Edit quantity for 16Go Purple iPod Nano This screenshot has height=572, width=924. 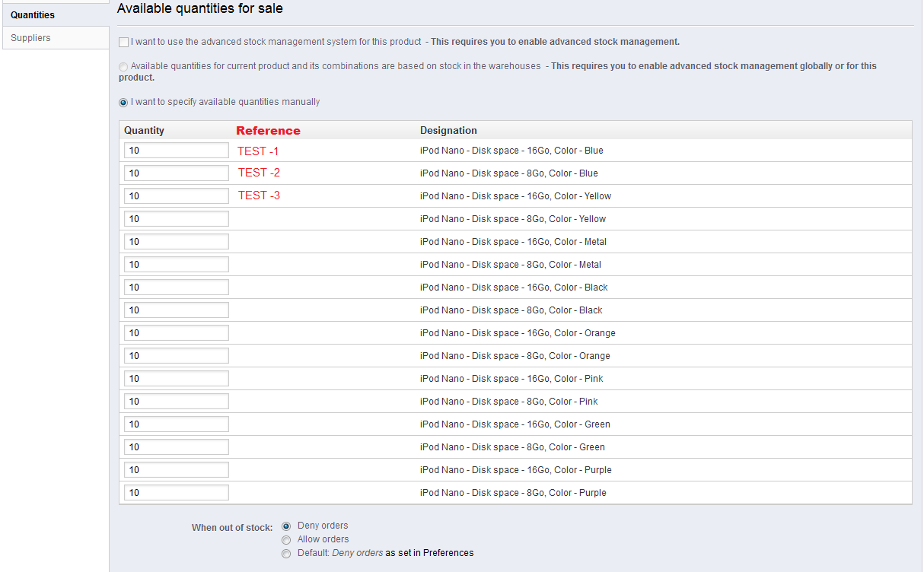tap(177, 470)
